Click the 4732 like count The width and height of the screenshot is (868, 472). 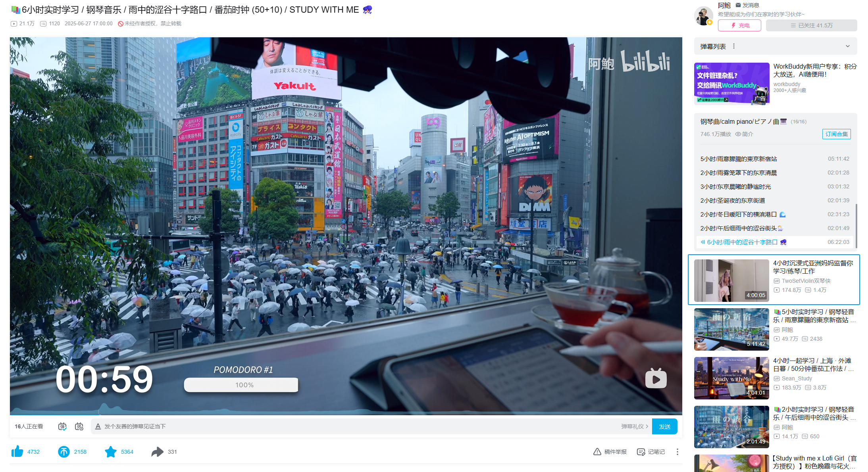33,452
